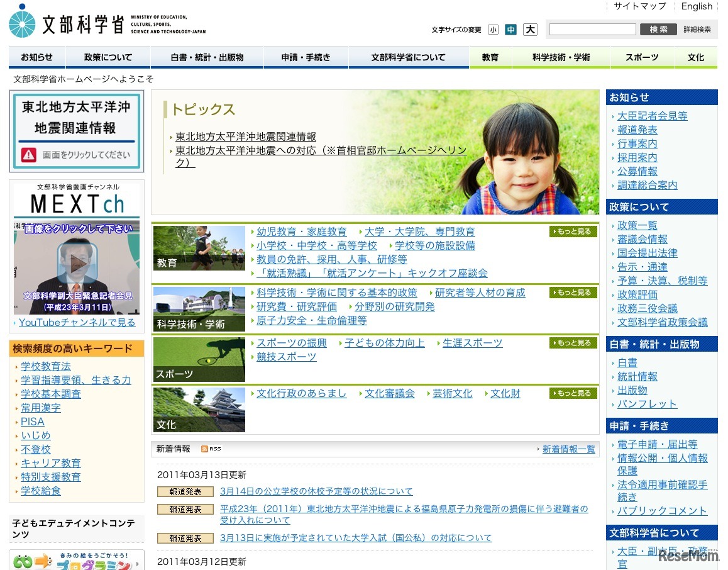Expand 科学技術・学術 with もっと見る

(571, 292)
